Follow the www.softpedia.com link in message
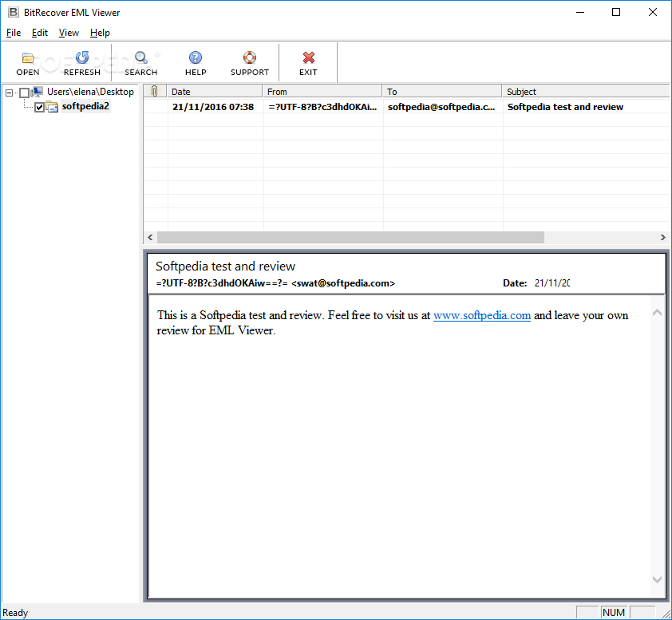The image size is (672, 620). 482,315
